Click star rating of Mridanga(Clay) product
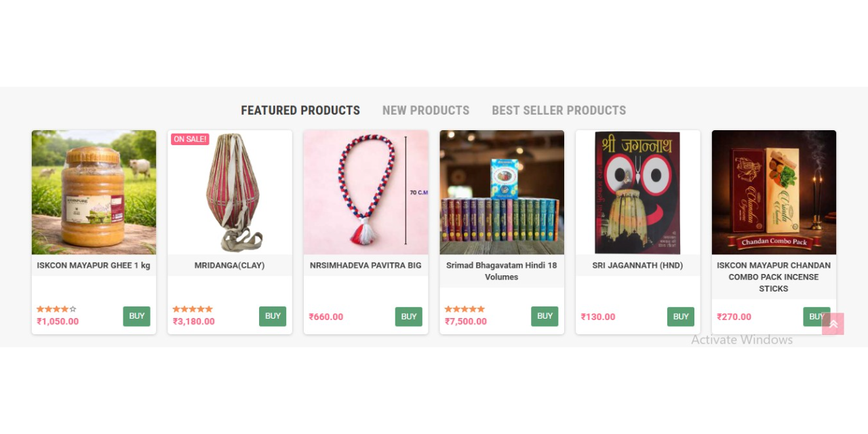868x434 pixels. [193, 309]
